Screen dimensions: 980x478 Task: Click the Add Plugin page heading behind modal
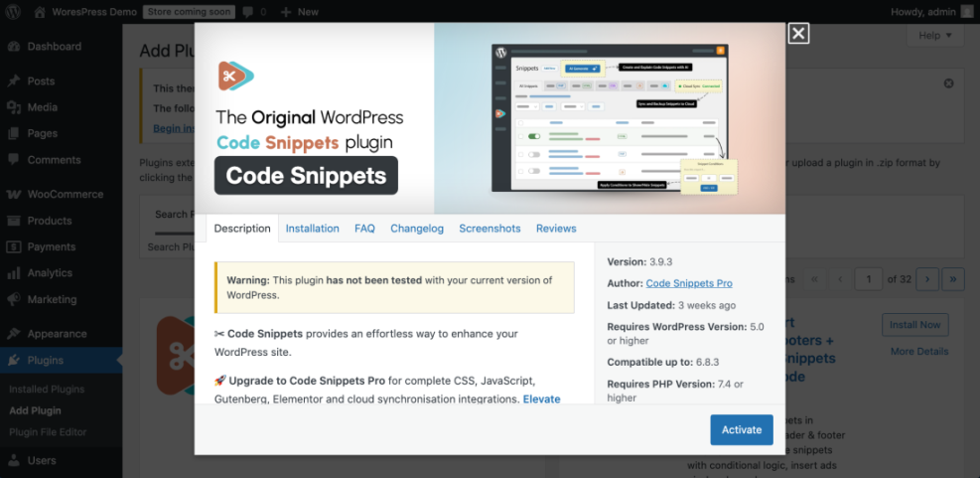click(x=167, y=51)
